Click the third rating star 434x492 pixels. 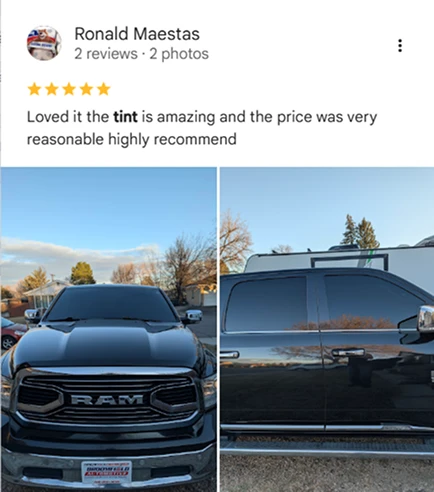coord(69,89)
